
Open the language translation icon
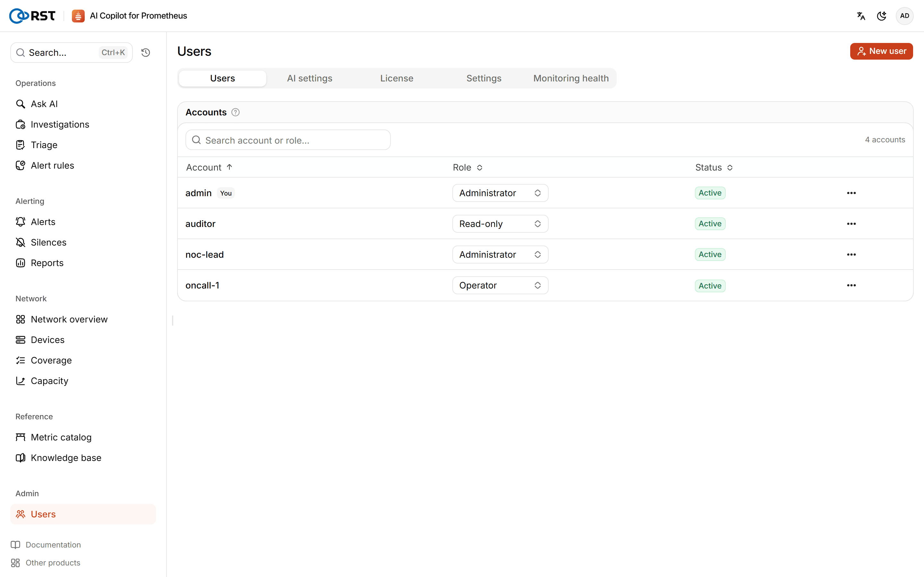pyautogui.click(x=860, y=16)
